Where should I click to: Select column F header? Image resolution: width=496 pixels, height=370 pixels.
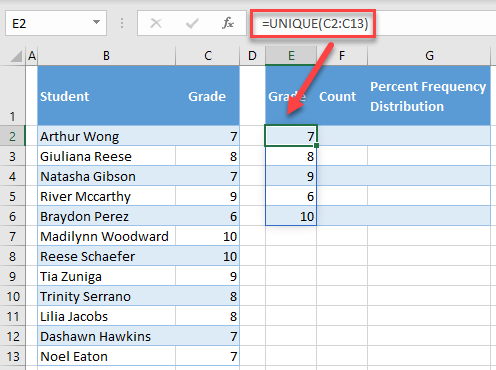click(x=342, y=56)
